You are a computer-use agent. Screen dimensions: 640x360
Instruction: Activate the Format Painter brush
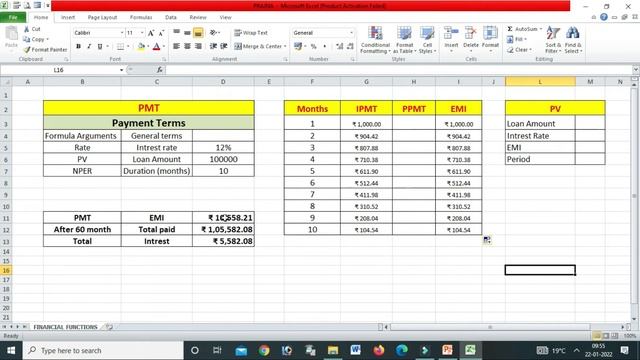pyautogui.click(x=45, y=49)
